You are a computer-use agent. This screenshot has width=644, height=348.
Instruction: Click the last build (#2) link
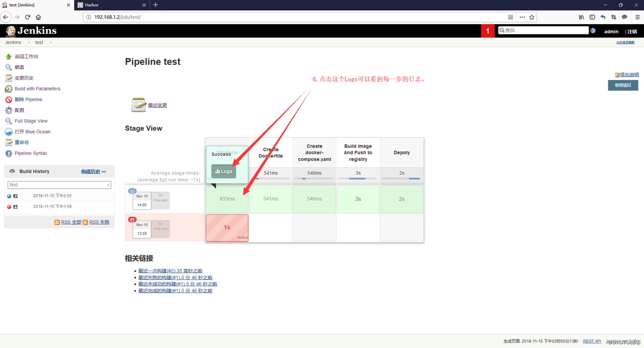click(170, 271)
